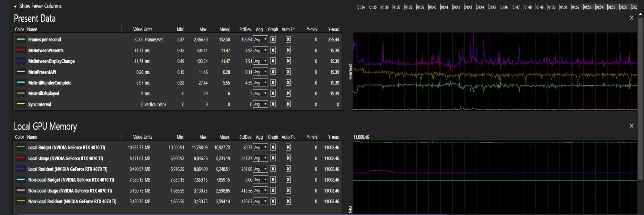Click the vertical scrollbar up arrow
644x215 pixels.
[x=640, y=14]
